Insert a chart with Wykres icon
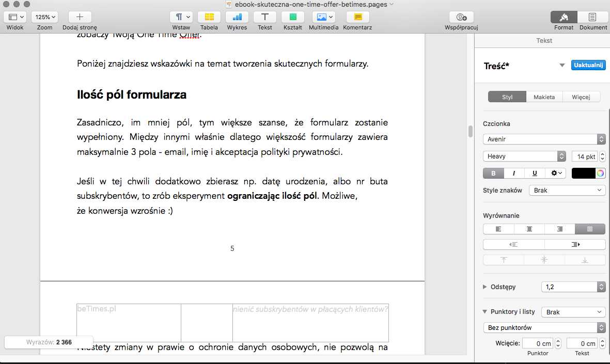Image resolution: width=610 pixels, height=364 pixels. click(x=237, y=17)
